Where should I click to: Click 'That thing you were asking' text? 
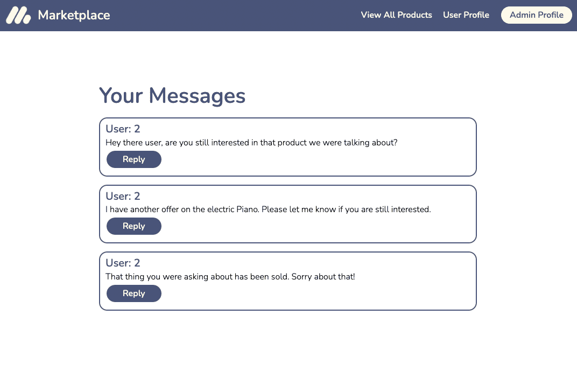(x=230, y=277)
